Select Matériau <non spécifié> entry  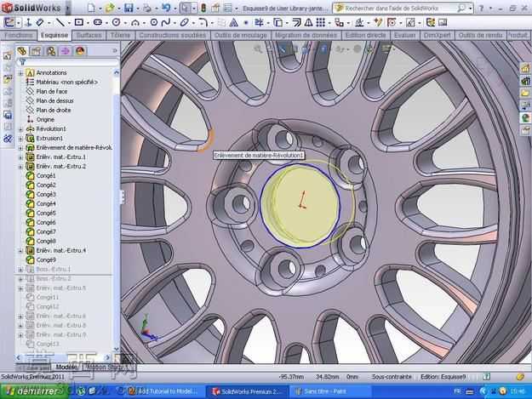(x=67, y=82)
